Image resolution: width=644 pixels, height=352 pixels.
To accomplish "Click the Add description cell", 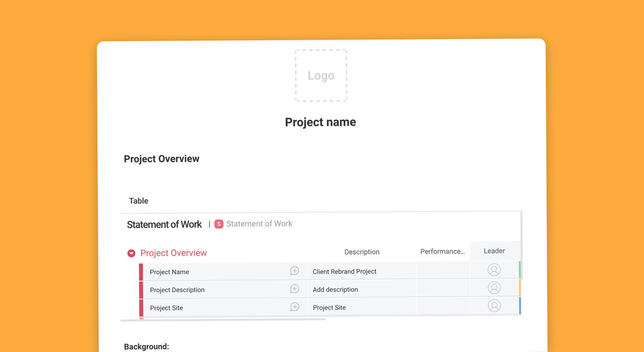I will click(x=336, y=290).
